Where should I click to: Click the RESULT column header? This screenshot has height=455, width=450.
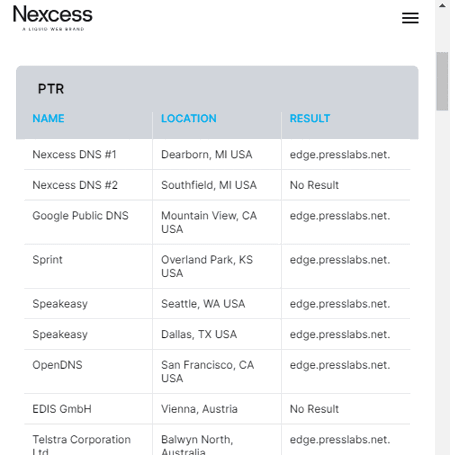tap(310, 118)
